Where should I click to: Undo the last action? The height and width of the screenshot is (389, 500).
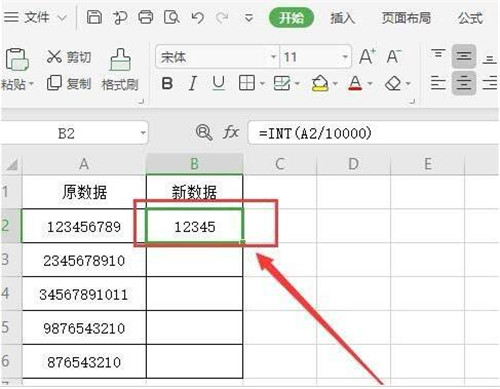(x=197, y=17)
